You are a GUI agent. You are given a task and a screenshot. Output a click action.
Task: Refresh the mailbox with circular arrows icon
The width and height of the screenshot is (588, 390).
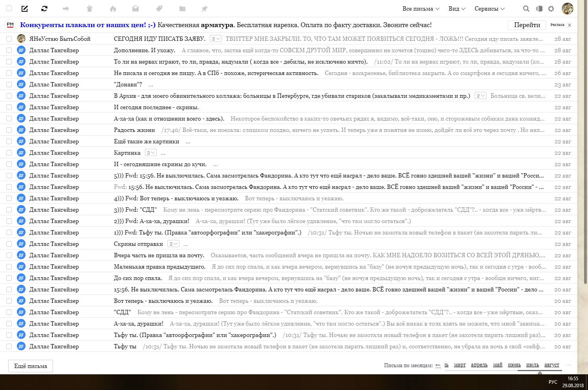[x=44, y=9]
